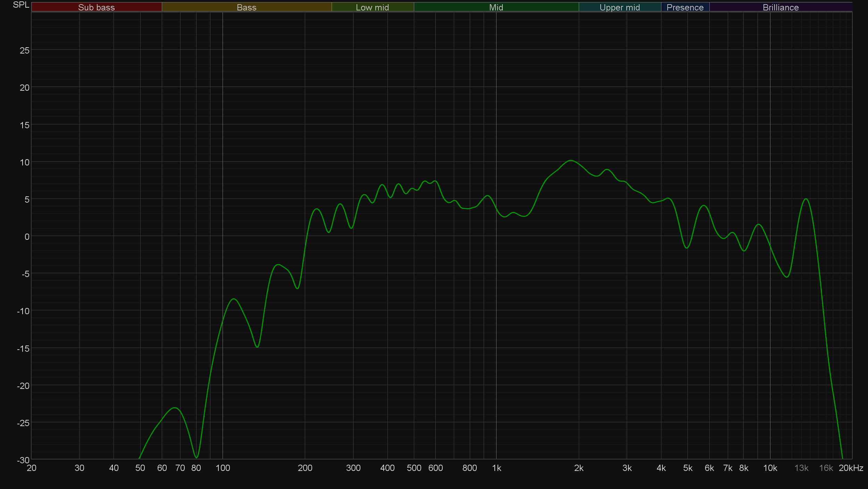Select the Mid band header
Viewport: 868px width, 489px height.
click(496, 7)
